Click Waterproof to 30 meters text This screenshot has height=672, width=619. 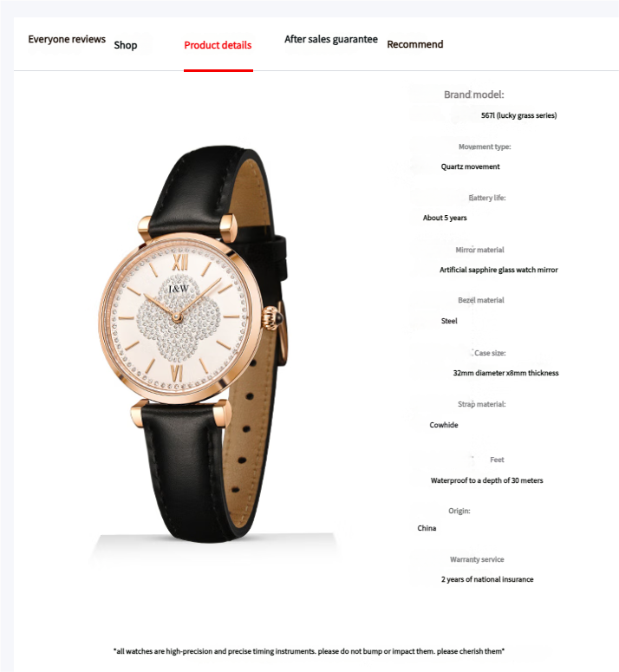point(486,480)
